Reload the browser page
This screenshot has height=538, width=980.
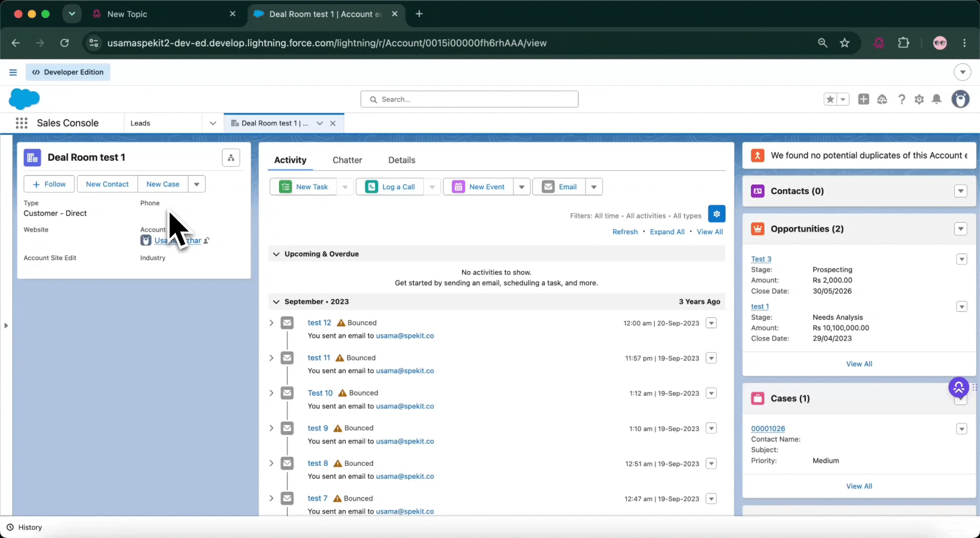[65, 43]
